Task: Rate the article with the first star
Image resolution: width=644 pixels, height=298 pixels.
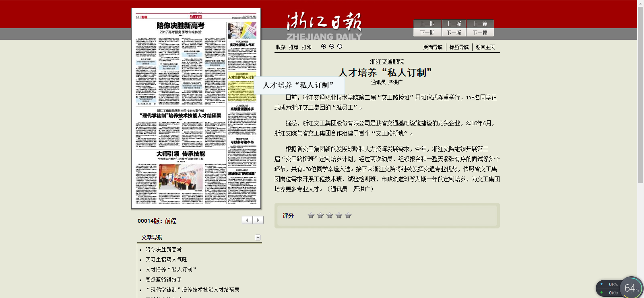Action: point(311,216)
